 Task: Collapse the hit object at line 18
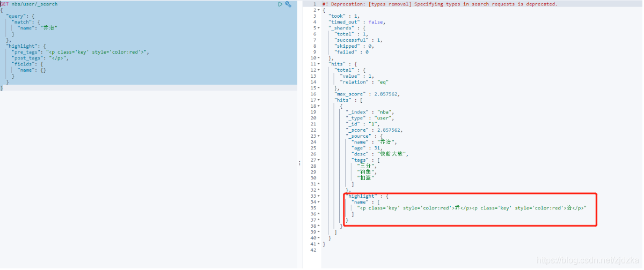click(319, 106)
